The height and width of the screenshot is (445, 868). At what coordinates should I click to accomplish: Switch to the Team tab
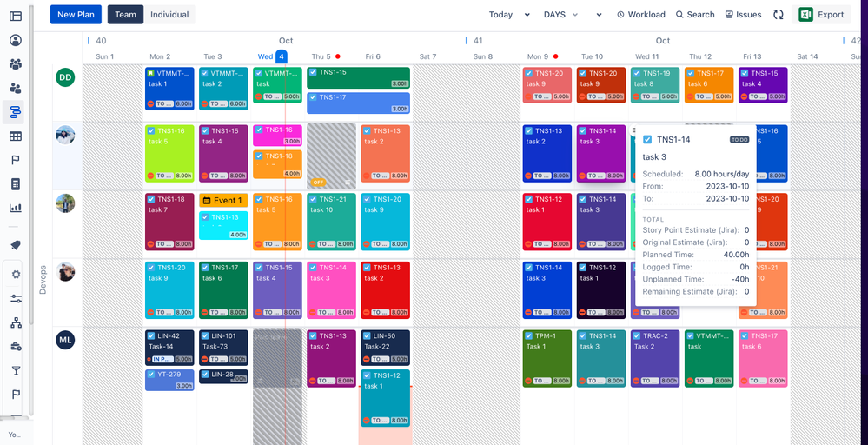pyautogui.click(x=126, y=15)
